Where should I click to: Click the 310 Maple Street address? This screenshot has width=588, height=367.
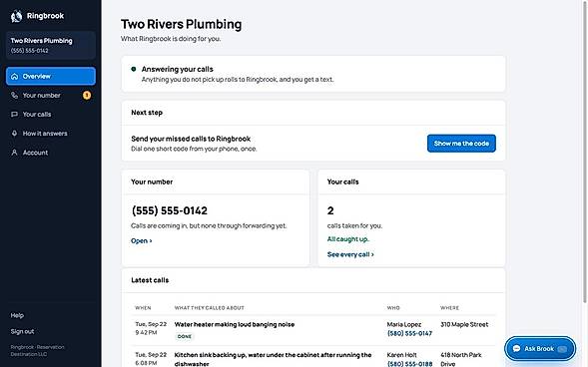click(x=464, y=325)
